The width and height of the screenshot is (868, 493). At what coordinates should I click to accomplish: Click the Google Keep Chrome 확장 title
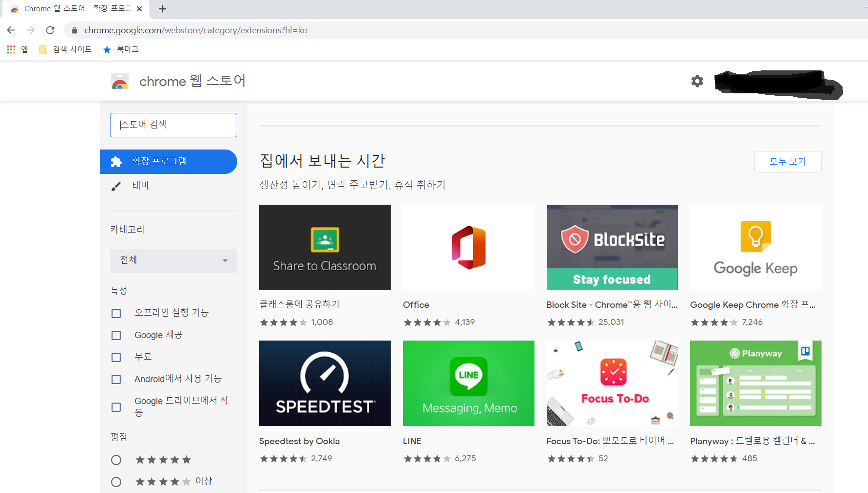pos(753,304)
